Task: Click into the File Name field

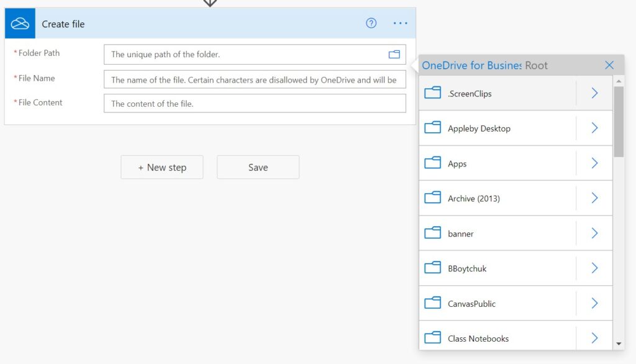Action: click(x=255, y=80)
